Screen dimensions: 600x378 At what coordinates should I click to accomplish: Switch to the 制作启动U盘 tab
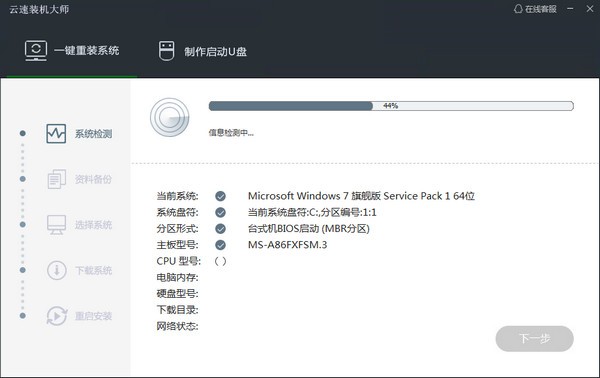(203, 51)
